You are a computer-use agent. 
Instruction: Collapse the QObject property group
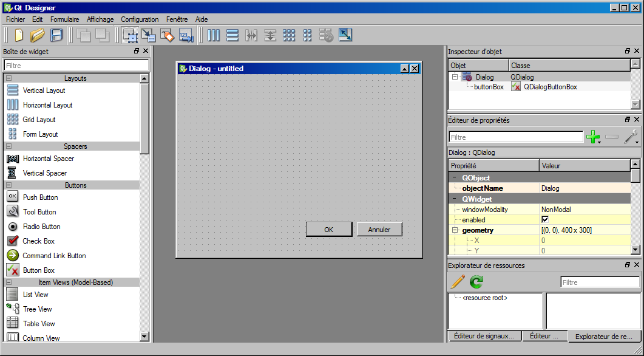tap(455, 177)
